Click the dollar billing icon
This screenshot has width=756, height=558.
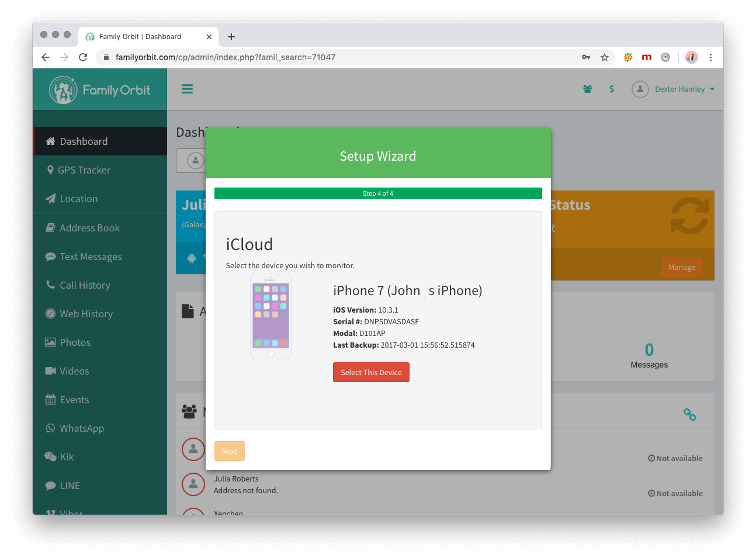point(612,89)
